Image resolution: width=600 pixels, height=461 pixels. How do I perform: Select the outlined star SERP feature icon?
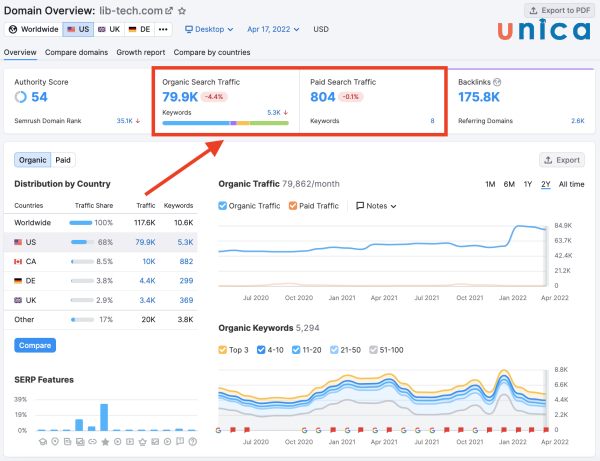click(142, 442)
